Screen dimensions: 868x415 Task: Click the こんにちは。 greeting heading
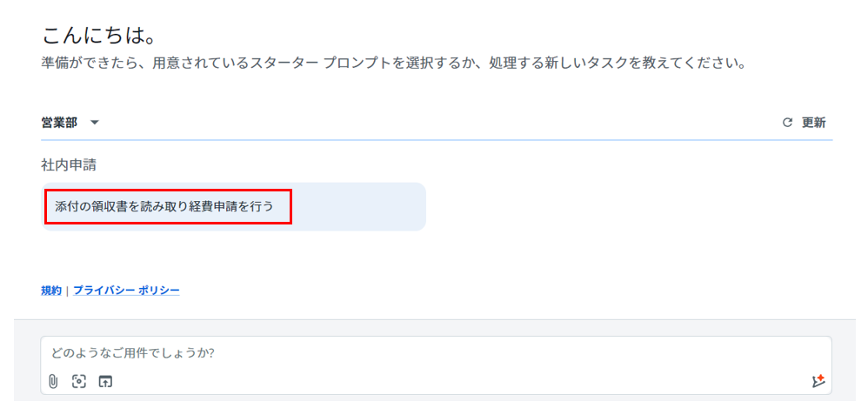point(97,37)
